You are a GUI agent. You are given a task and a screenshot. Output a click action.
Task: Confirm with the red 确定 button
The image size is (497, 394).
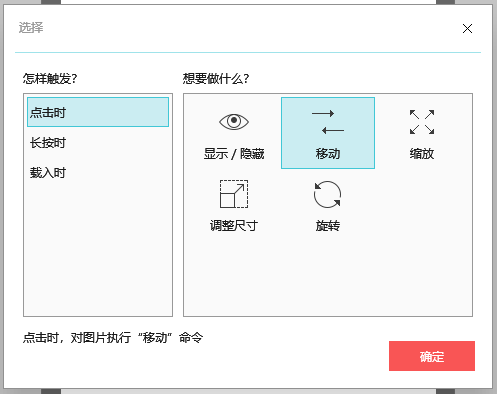pyautogui.click(x=432, y=356)
